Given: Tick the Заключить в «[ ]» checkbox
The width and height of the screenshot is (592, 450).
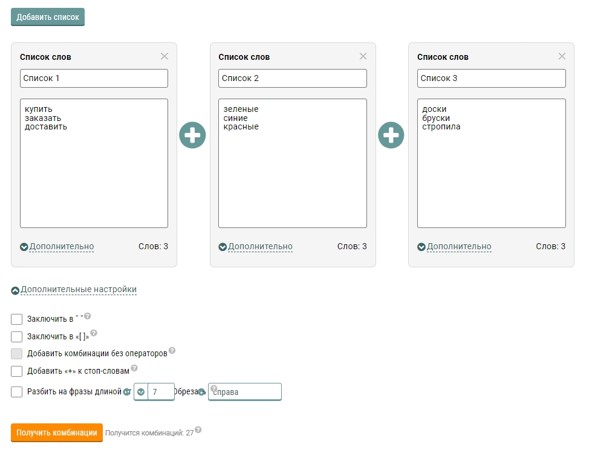Looking at the screenshot, I should coord(17,336).
